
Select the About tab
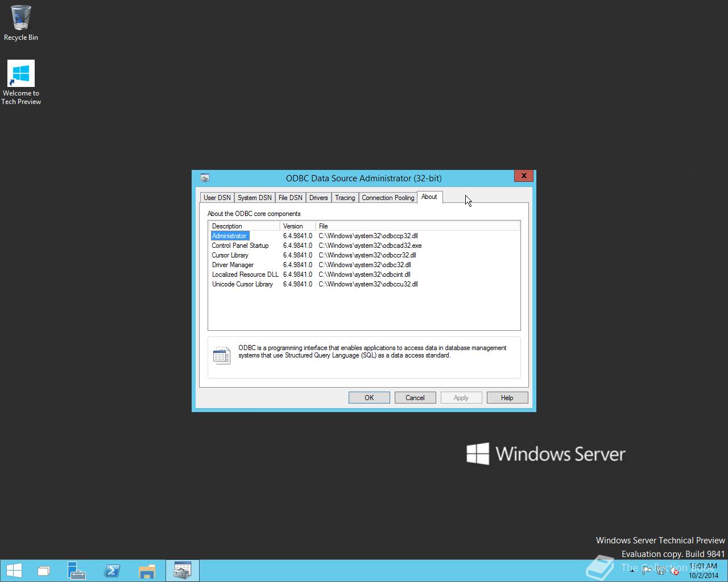click(429, 197)
